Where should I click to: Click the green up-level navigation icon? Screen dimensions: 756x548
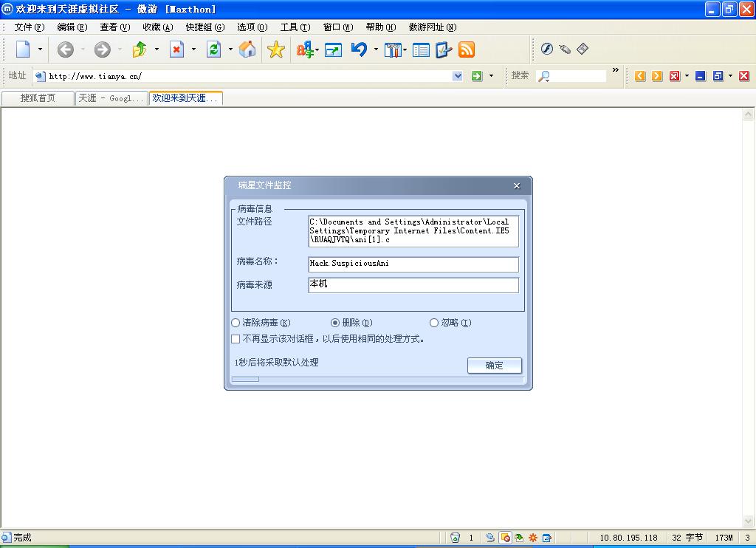point(140,49)
